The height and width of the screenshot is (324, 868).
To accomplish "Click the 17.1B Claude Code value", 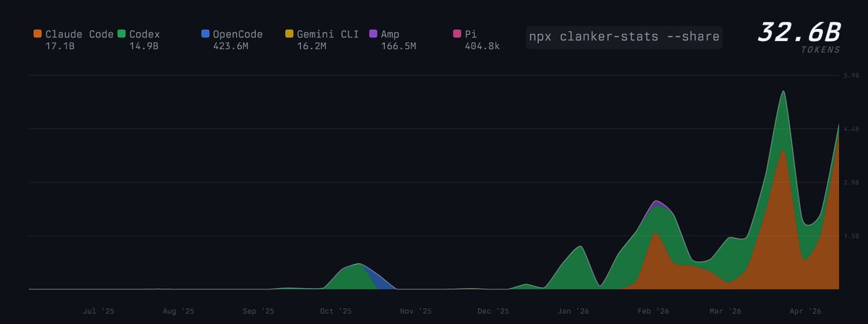I will pyautogui.click(x=60, y=46).
